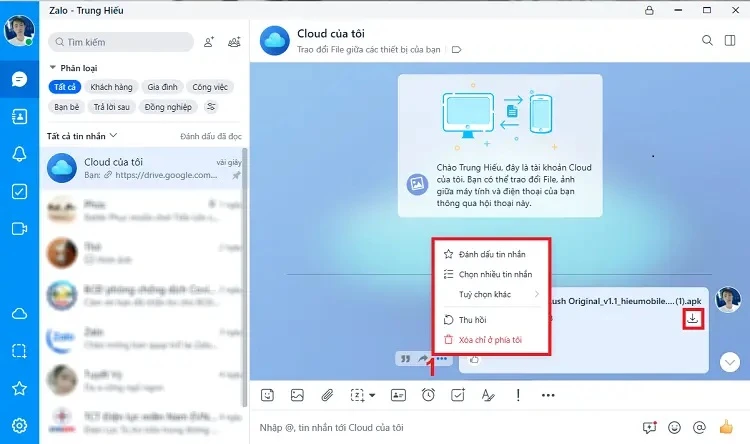Click the create group icon
Viewport: 750px width, 444px height.
click(234, 42)
